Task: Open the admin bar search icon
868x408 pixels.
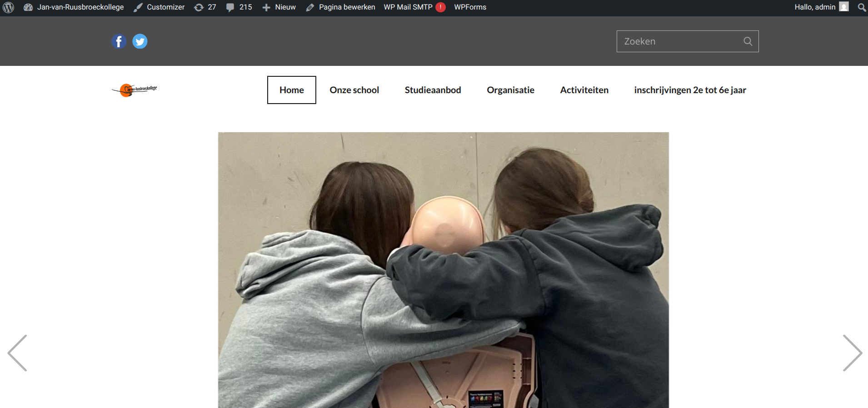Action: (861, 7)
